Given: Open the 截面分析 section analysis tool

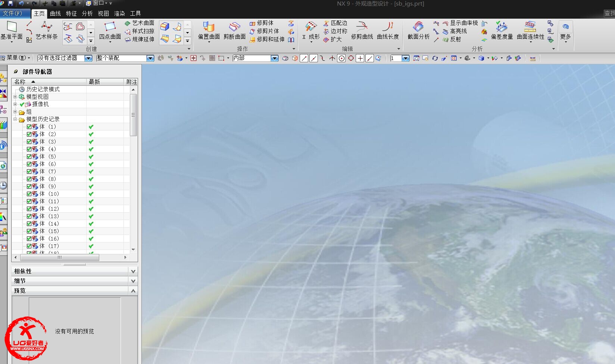Looking at the screenshot, I should [418, 31].
